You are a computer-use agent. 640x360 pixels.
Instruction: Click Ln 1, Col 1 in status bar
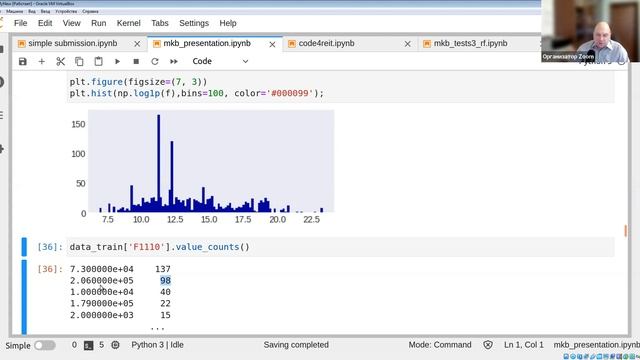click(x=524, y=345)
